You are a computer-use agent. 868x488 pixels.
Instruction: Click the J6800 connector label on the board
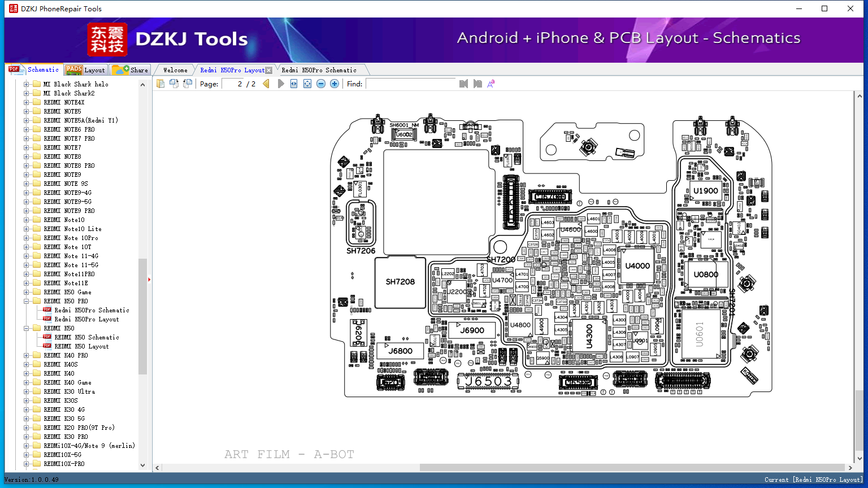point(400,351)
